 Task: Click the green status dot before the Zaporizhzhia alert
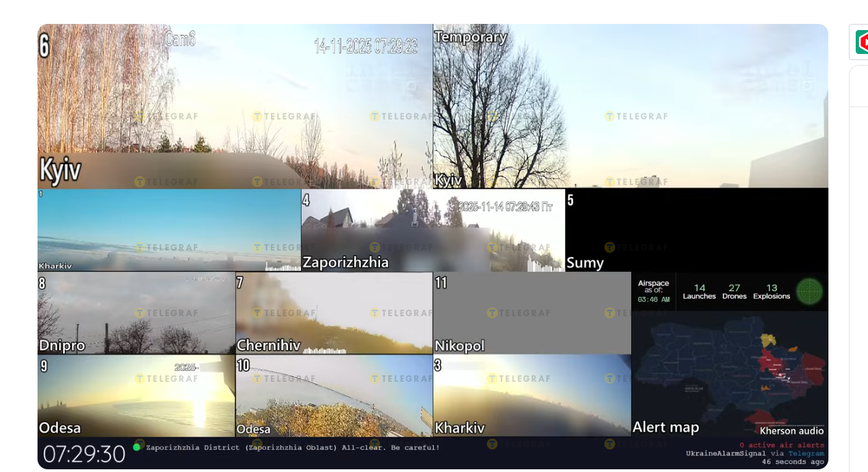pyautogui.click(x=136, y=447)
